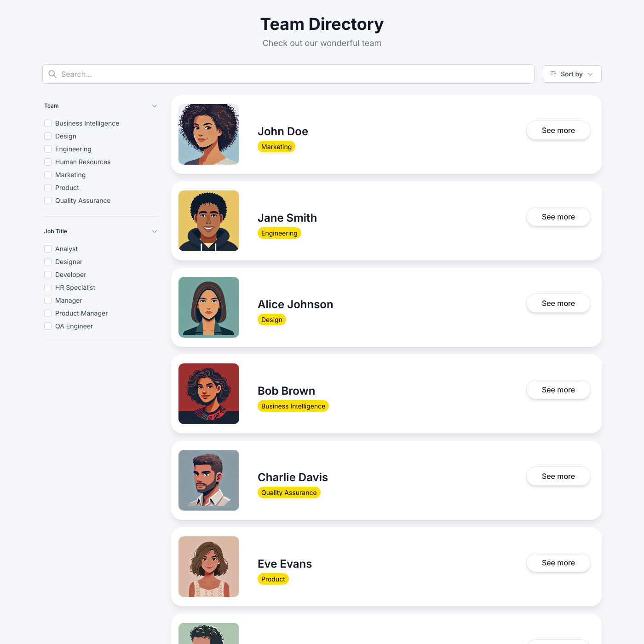644x644 pixels.
Task: Enable the Design team filter checkbox
Action: 48,136
